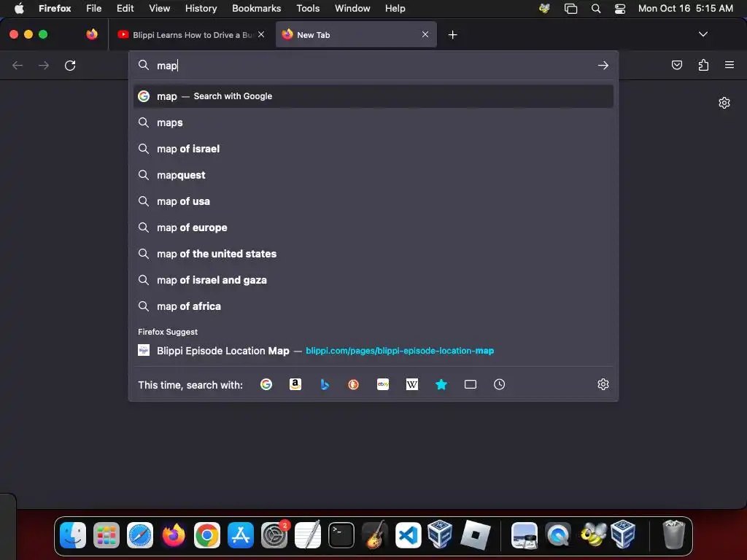Screen dimensions: 747x560
Task: Open TextEdit from the Dock
Action: coord(308,535)
